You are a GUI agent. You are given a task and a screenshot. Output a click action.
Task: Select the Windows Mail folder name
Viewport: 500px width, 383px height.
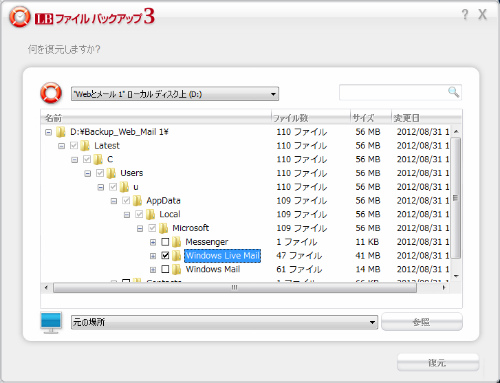click(213, 269)
